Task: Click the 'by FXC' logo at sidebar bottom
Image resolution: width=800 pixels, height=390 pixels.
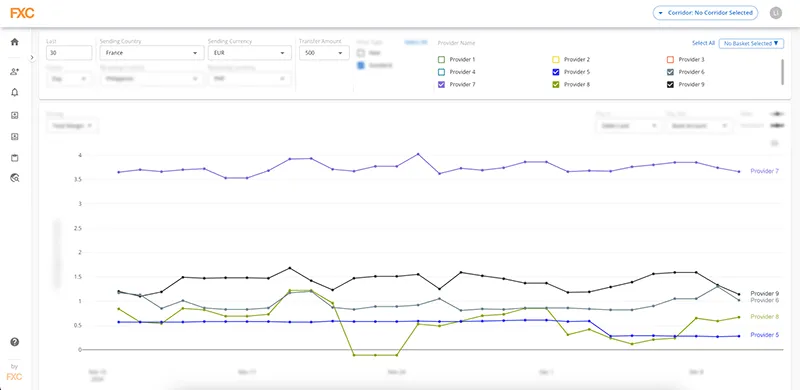Action: click(x=14, y=373)
